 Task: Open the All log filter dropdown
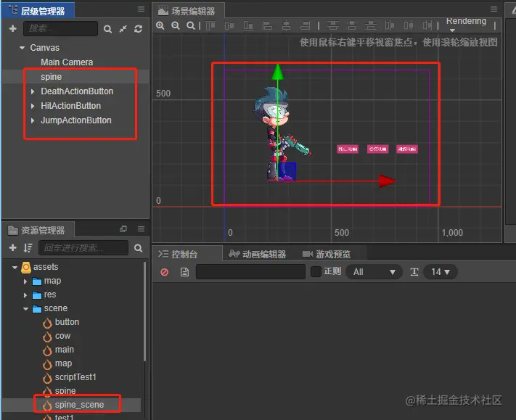click(x=374, y=272)
